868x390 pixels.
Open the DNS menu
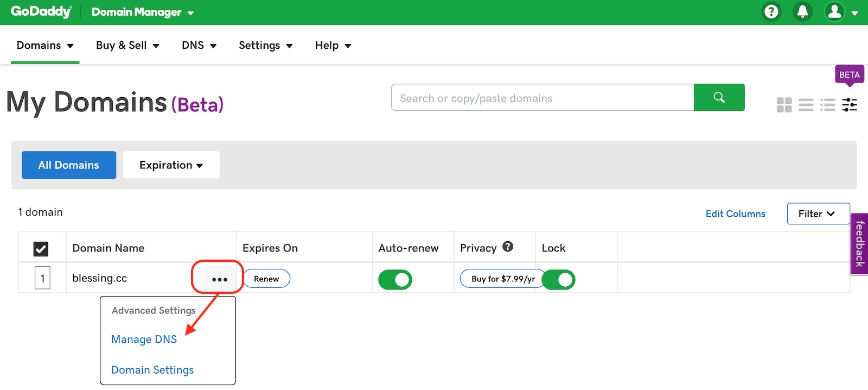coord(199,46)
